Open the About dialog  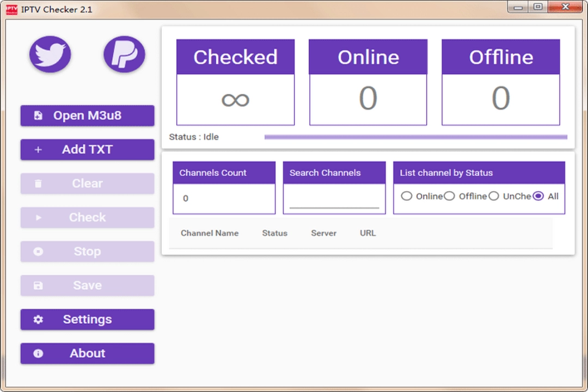pos(87,353)
